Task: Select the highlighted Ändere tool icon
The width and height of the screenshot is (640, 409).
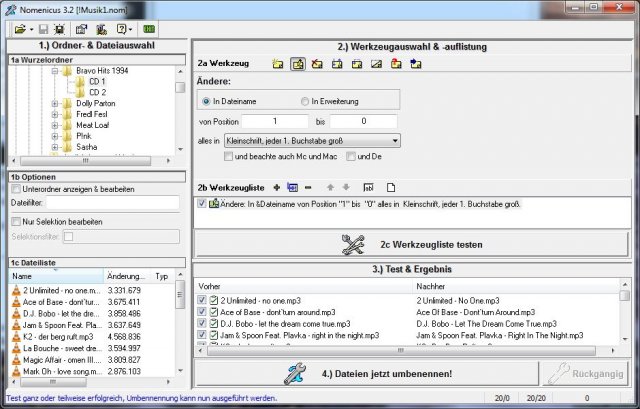Action: 297,65
